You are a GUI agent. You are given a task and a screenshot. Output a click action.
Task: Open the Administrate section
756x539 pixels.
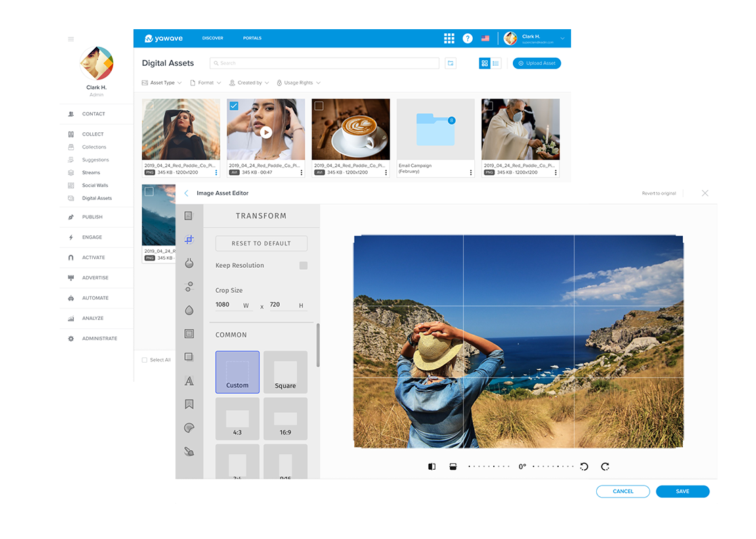(100, 339)
